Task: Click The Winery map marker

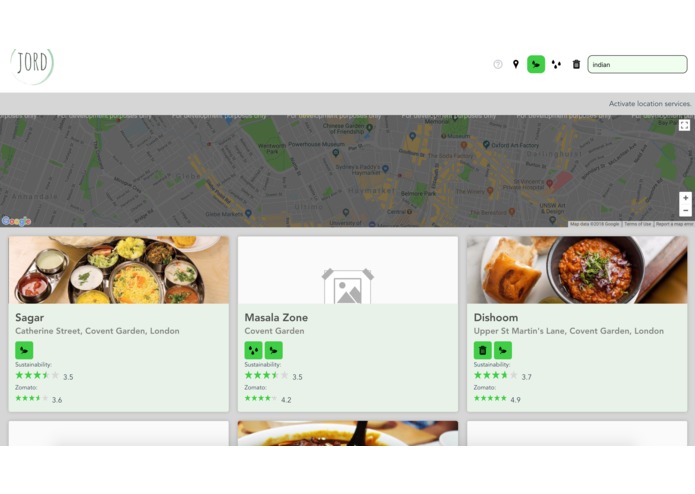Action: click(490, 191)
